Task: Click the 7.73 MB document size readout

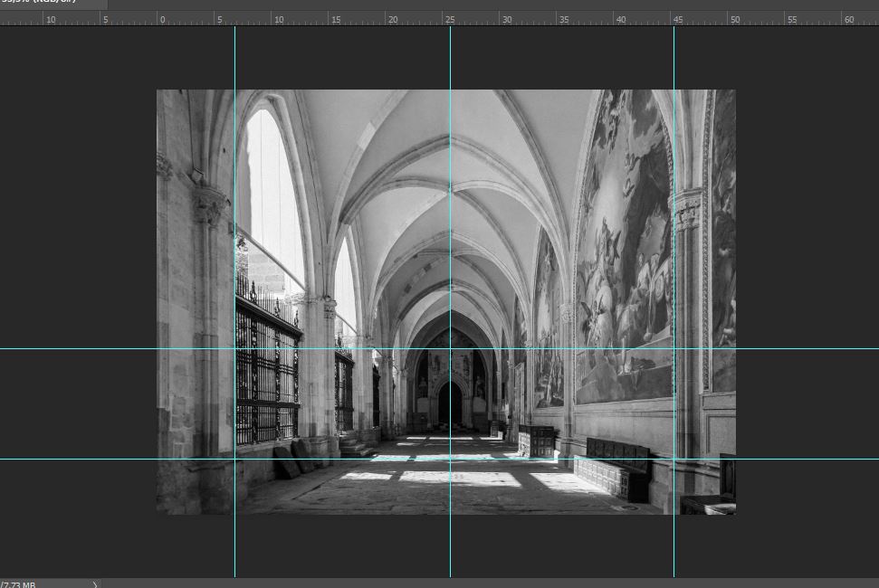Action: (20, 583)
